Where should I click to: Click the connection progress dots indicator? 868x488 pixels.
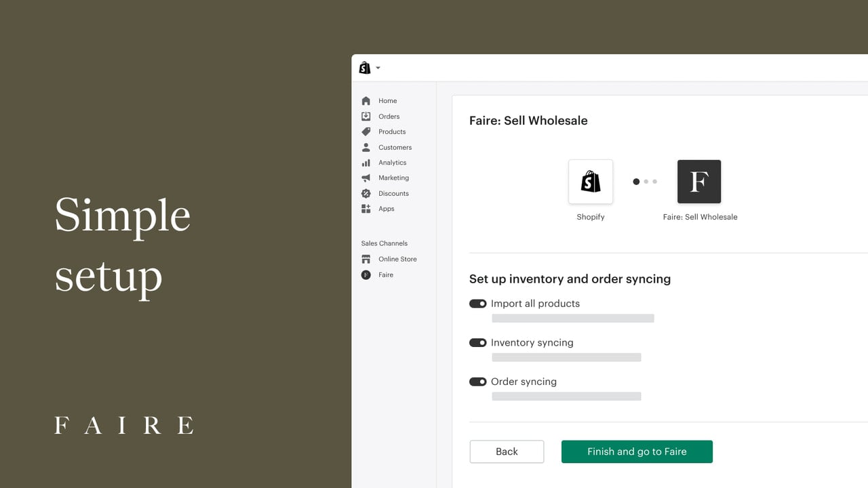click(x=645, y=182)
